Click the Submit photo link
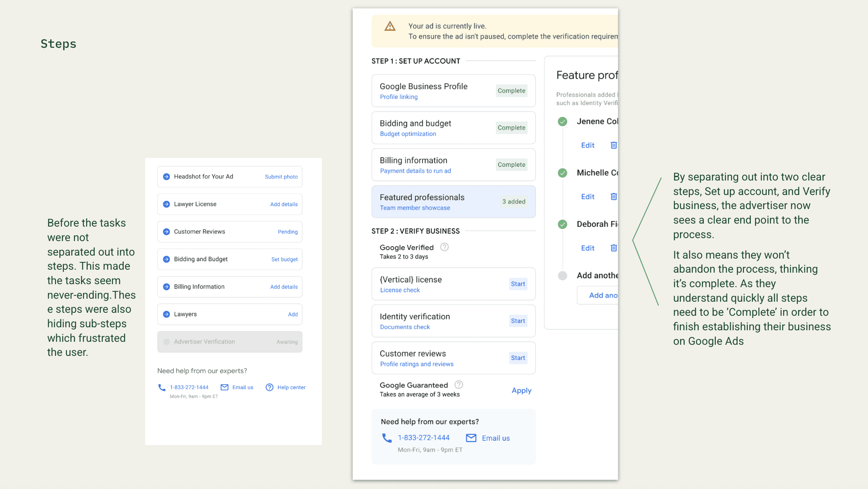 [281, 177]
